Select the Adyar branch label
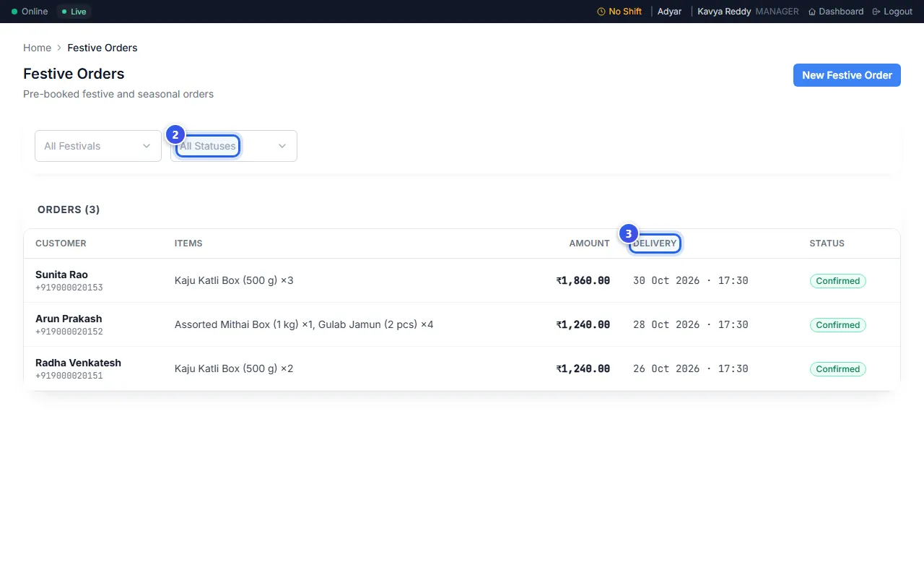The image size is (924, 578). point(669,12)
